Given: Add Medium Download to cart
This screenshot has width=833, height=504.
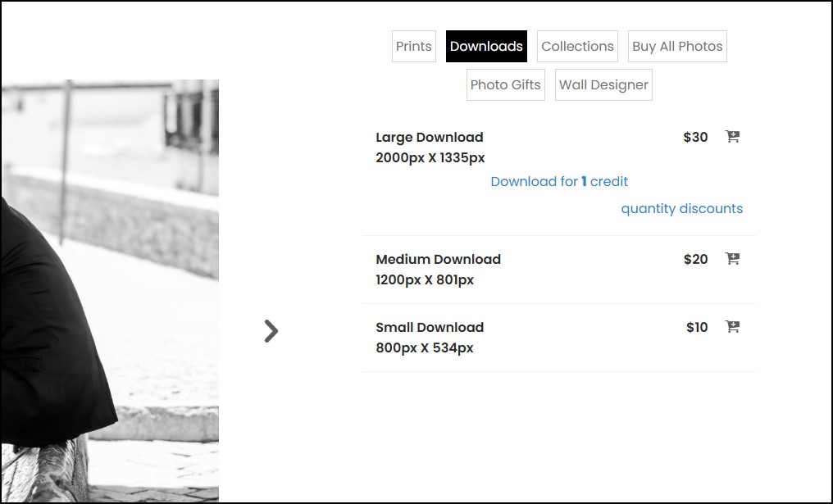Looking at the screenshot, I should (733, 259).
